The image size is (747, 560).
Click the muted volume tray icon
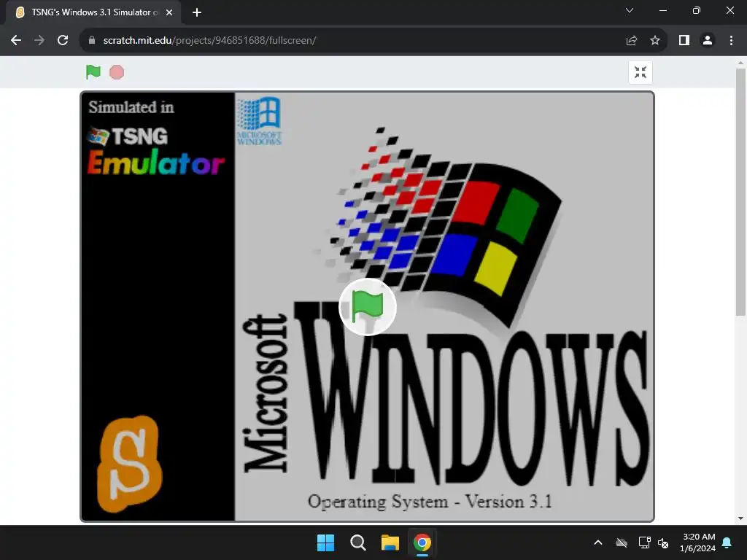pyautogui.click(x=663, y=542)
